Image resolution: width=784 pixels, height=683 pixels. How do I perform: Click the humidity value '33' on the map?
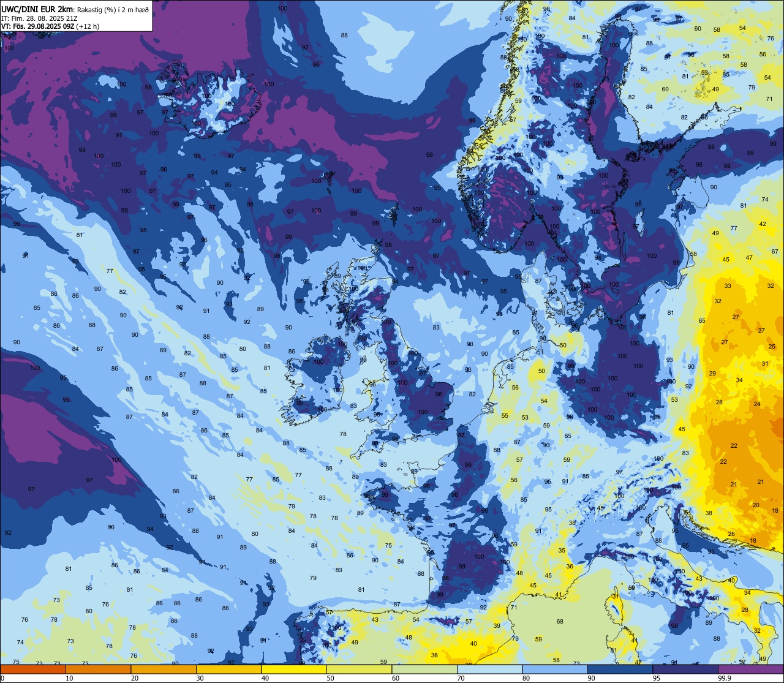click(728, 286)
